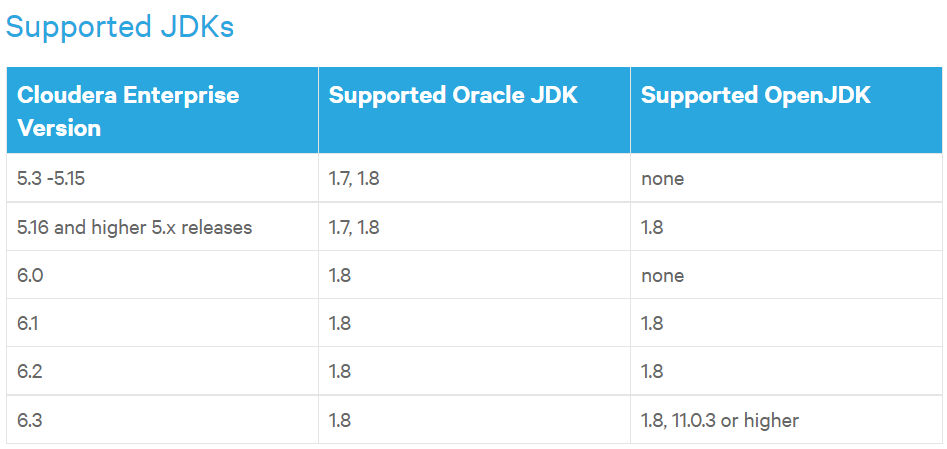
Task: Click the "Cloudera Enterprise Version" column header
Action: (x=128, y=111)
